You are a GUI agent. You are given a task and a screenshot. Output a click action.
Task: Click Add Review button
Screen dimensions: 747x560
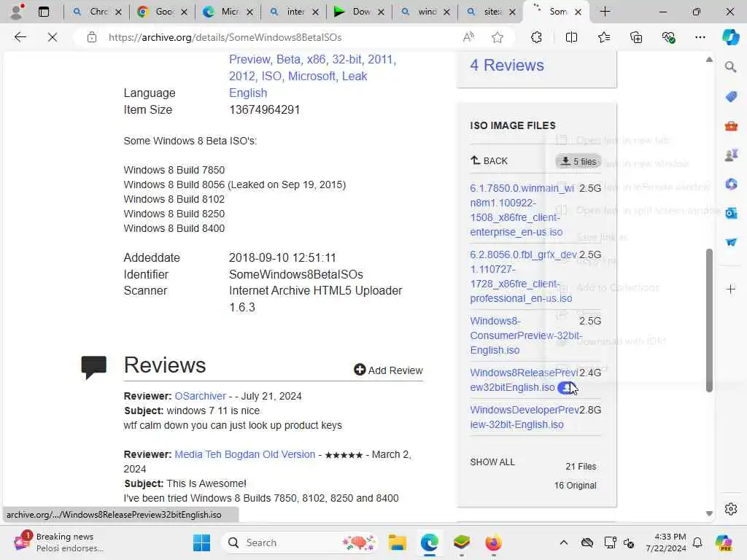click(x=388, y=370)
